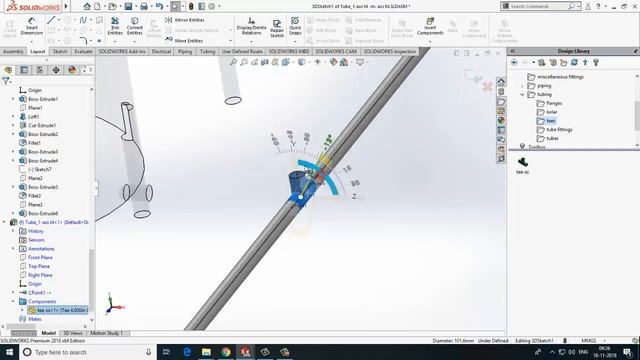Click the Insert Components tool
Viewport: 640px width, 360px height.
(x=430, y=26)
